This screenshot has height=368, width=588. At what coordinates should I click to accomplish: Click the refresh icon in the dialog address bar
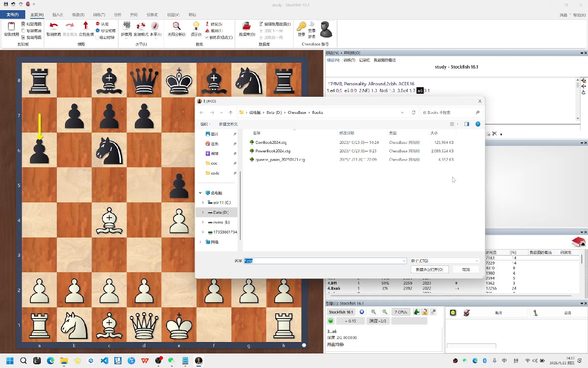point(413,112)
